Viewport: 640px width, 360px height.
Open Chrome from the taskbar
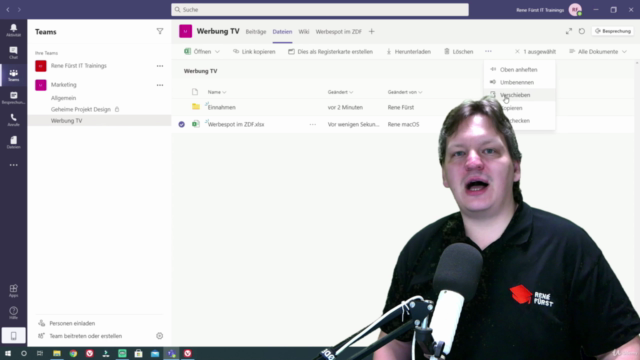click(73, 353)
